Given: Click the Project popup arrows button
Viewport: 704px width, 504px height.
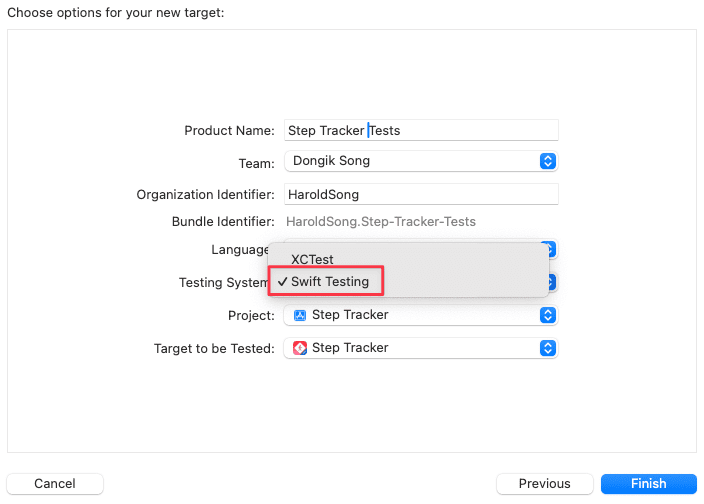Looking at the screenshot, I should [547, 315].
